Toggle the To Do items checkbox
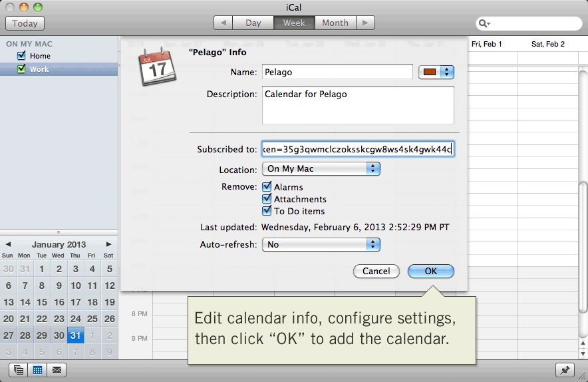The height and width of the screenshot is (382, 588). click(x=267, y=210)
